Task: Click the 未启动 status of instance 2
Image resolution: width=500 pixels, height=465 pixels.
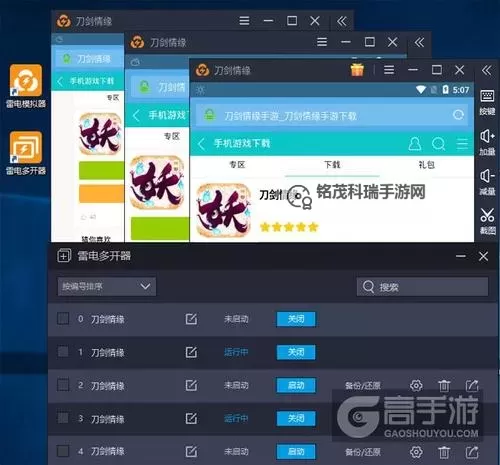Action: click(236, 385)
